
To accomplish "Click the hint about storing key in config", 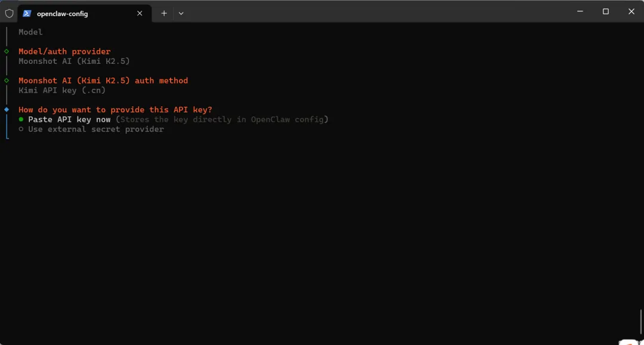I will 222,119.
